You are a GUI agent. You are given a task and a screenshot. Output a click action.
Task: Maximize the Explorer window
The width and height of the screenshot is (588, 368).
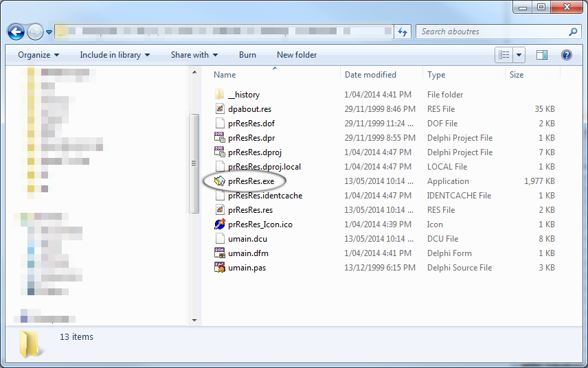tap(541, 8)
